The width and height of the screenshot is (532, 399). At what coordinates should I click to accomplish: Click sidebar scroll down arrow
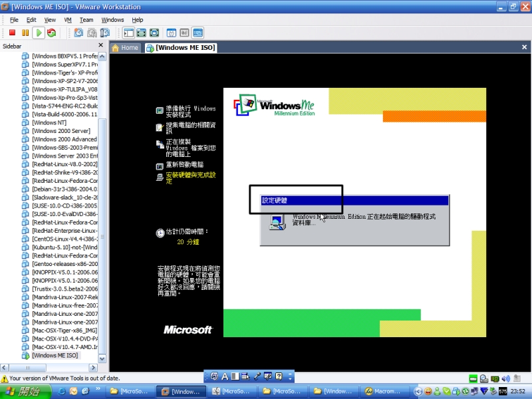click(x=102, y=358)
